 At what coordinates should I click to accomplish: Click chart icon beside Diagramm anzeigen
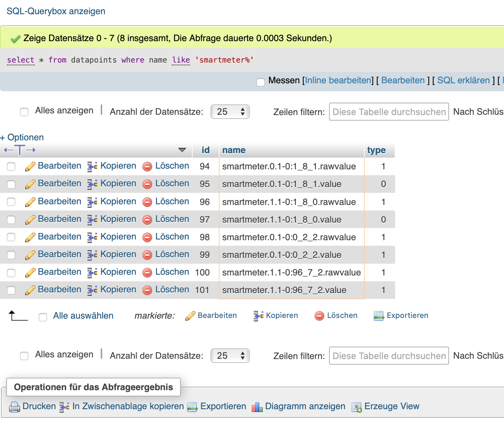click(257, 407)
